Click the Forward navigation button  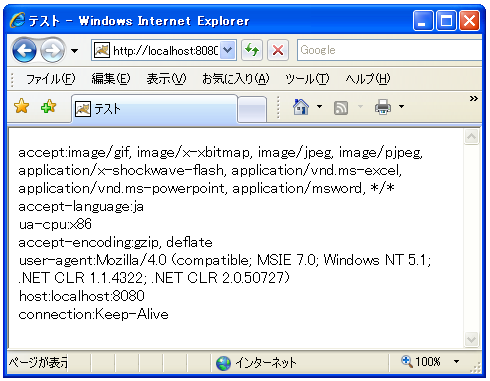[x=52, y=51]
